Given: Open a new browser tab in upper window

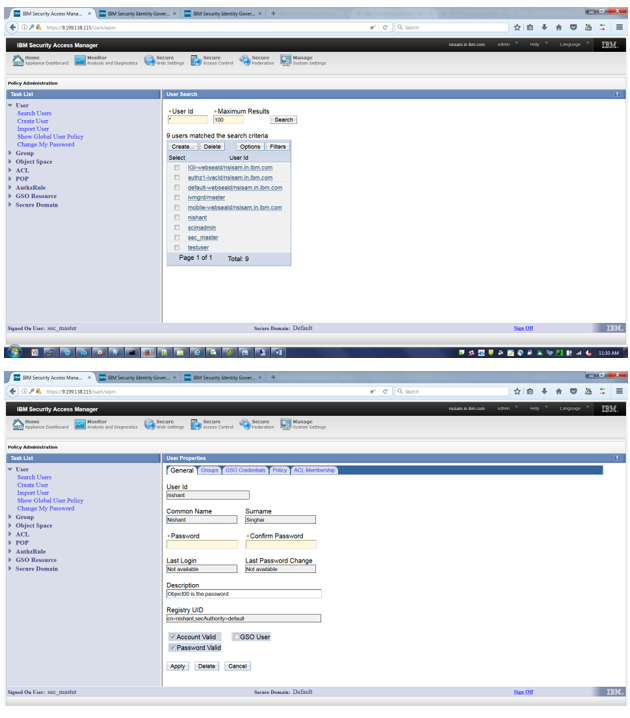Looking at the screenshot, I should 273,13.
